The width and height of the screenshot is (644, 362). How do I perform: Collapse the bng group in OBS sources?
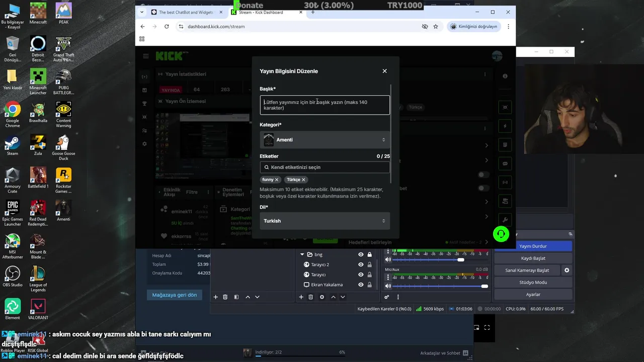(x=302, y=254)
